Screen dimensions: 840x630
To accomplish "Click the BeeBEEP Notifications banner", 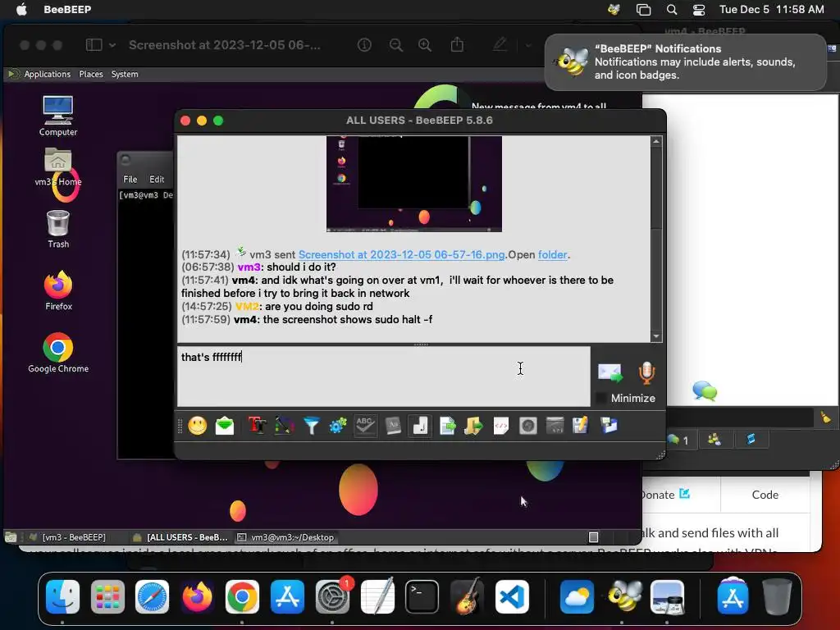I will pyautogui.click(x=686, y=62).
